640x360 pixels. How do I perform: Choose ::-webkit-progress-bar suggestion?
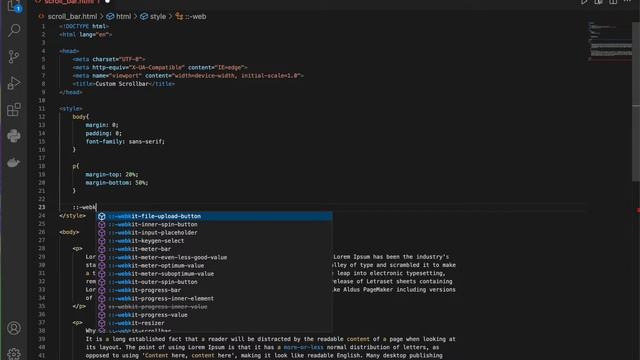click(214, 290)
